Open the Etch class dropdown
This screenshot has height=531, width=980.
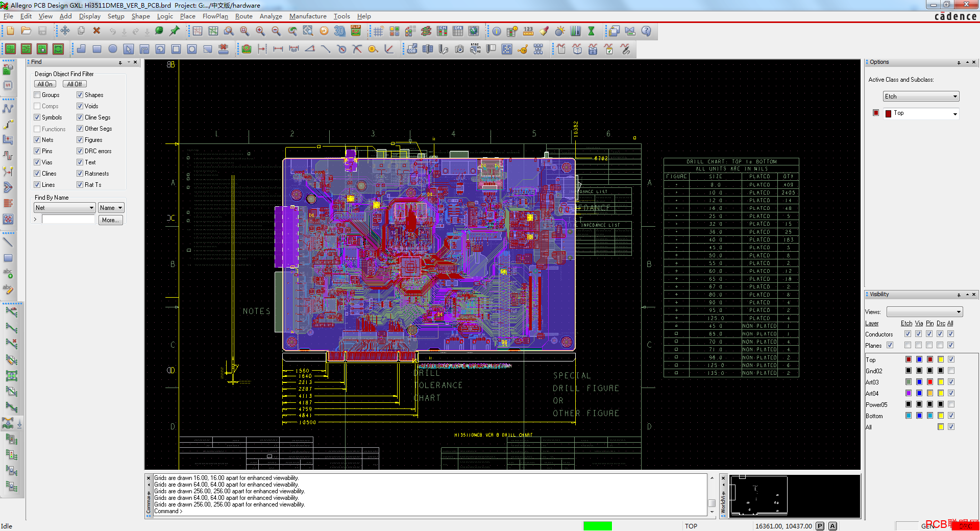921,96
